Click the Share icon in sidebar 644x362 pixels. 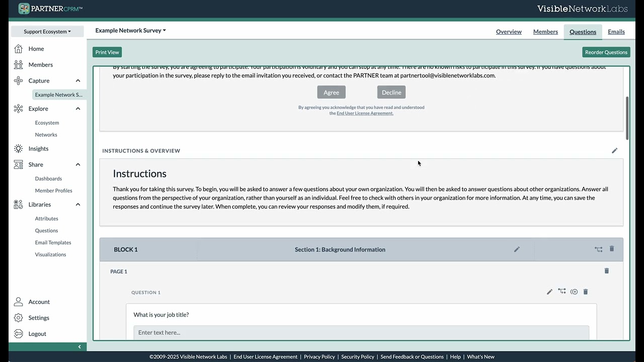click(x=19, y=164)
